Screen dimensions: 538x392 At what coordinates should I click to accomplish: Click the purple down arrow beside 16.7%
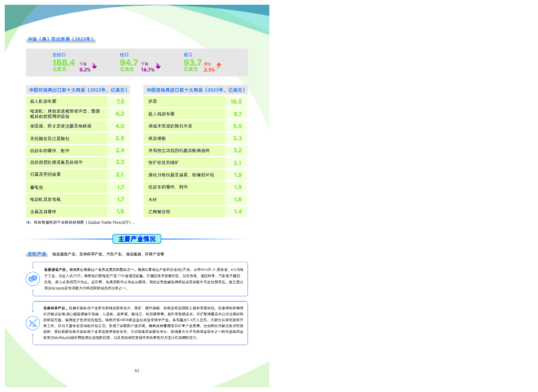tap(158, 66)
